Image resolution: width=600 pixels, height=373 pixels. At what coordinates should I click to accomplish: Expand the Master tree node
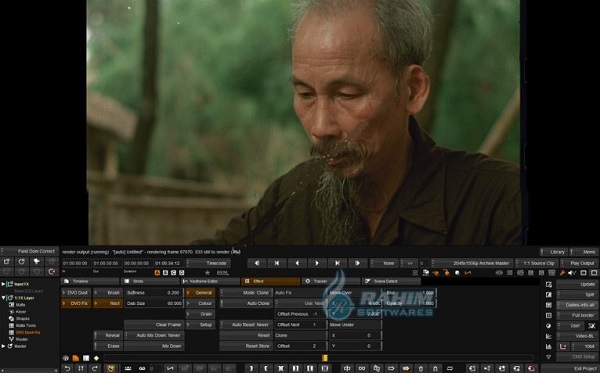tap(3, 346)
